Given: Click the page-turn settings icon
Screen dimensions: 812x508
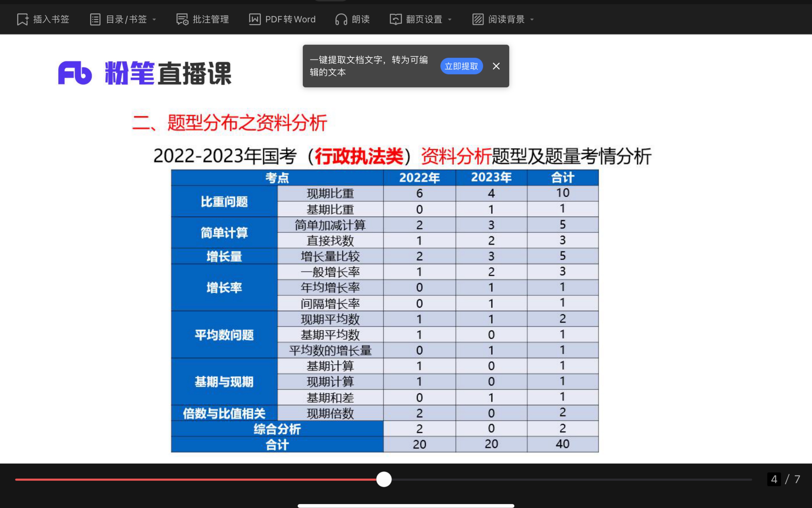Looking at the screenshot, I should click(x=396, y=19).
